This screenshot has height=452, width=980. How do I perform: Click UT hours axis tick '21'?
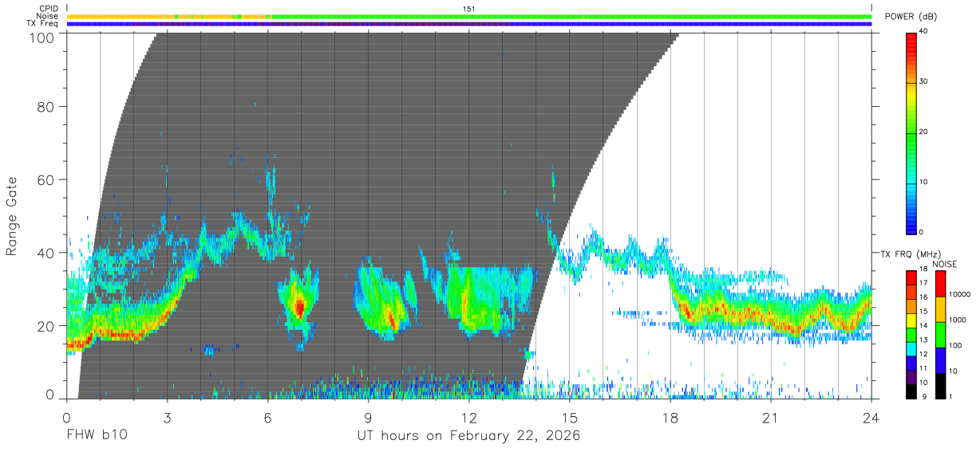coord(771,417)
